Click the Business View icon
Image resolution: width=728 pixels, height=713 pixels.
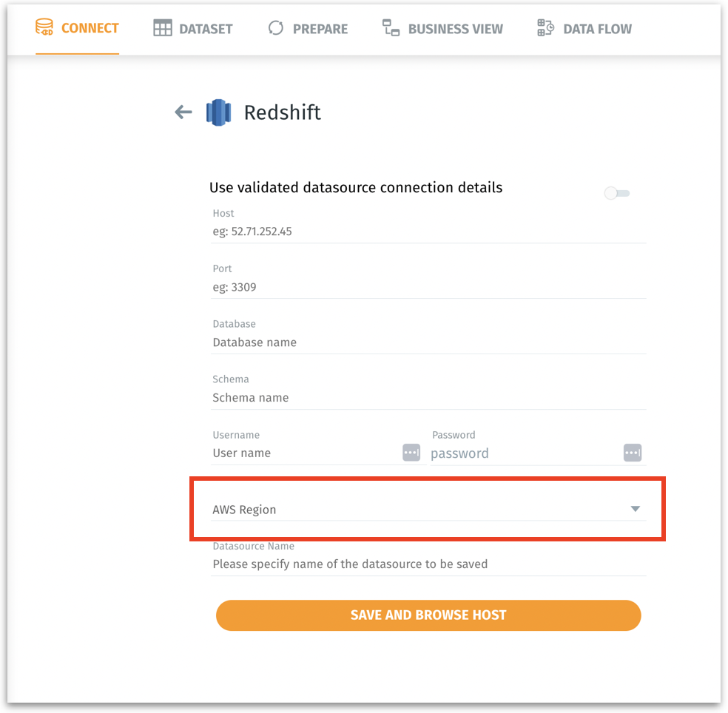pos(391,29)
